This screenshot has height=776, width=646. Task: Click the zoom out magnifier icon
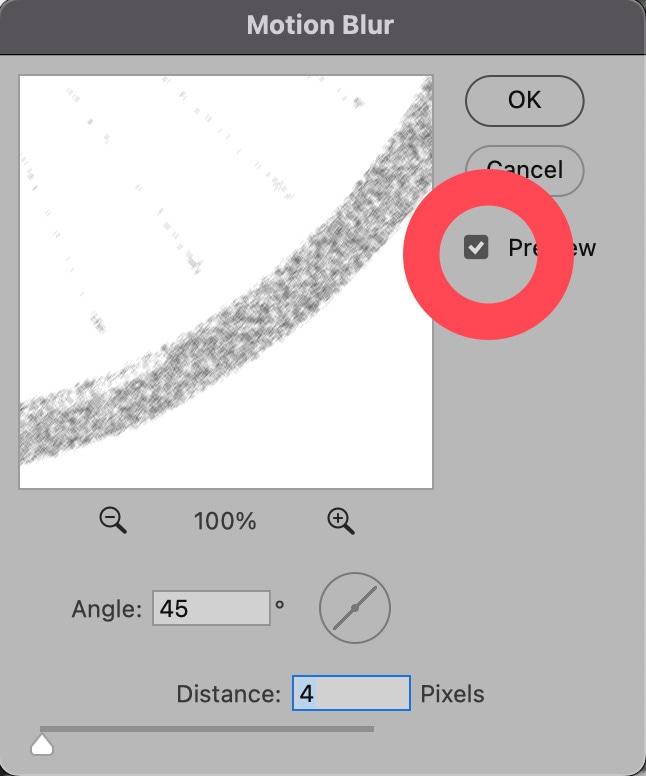[113, 520]
